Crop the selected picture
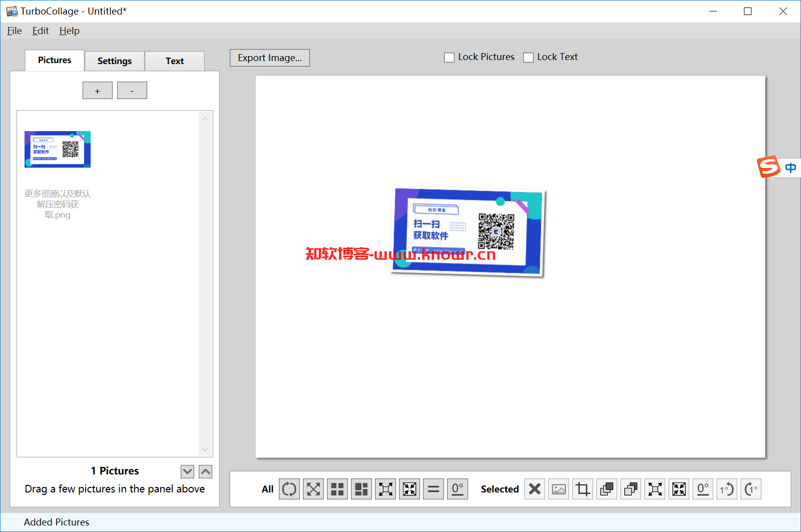The width and height of the screenshot is (801, 532). click(x=583, y=489)
